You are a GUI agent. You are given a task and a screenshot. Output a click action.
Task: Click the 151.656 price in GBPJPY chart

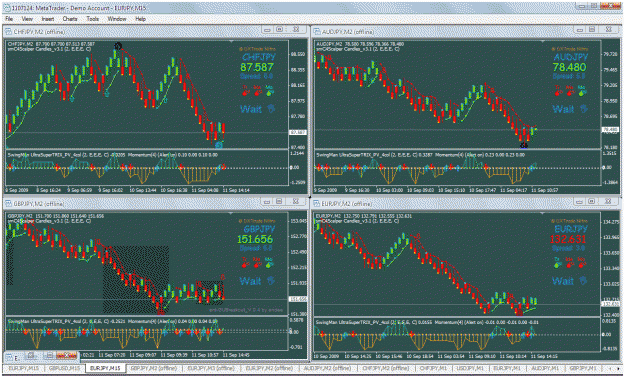pos(255,239)
